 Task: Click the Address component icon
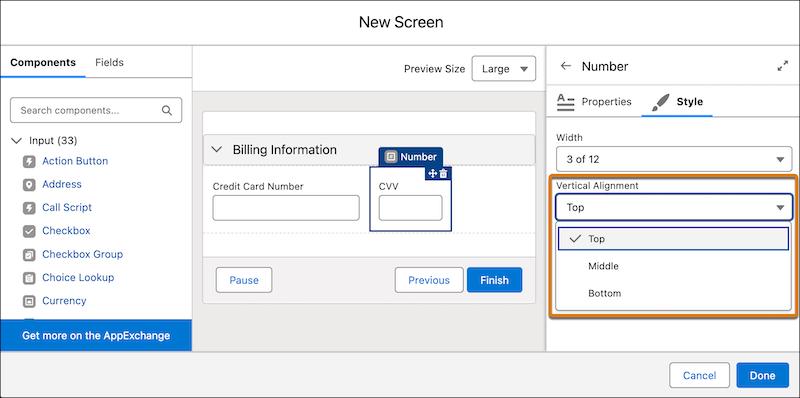[x=29, y=185]
